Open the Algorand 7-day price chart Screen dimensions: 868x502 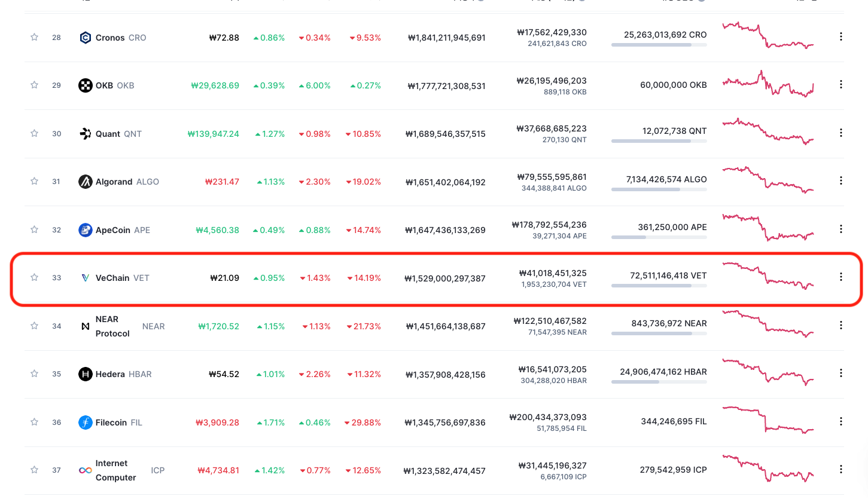[x=768, y=179]
